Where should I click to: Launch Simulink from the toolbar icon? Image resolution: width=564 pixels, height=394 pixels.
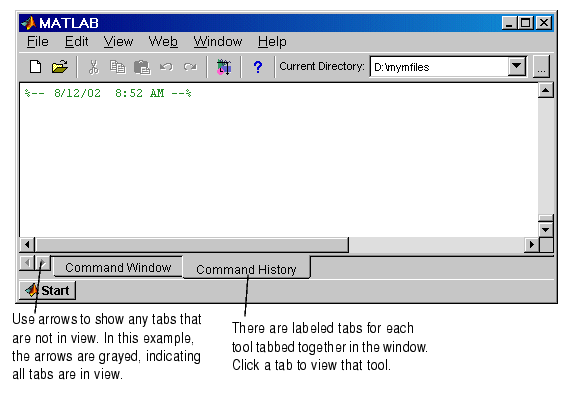click(224, 67)
